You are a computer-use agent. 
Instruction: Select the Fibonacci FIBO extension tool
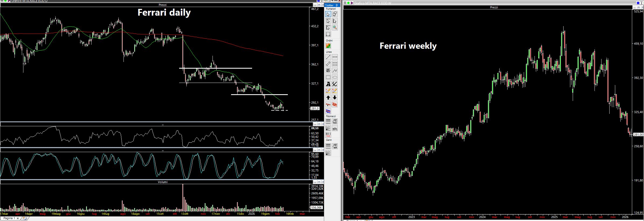pyautogui.click(x=335, y=122)
